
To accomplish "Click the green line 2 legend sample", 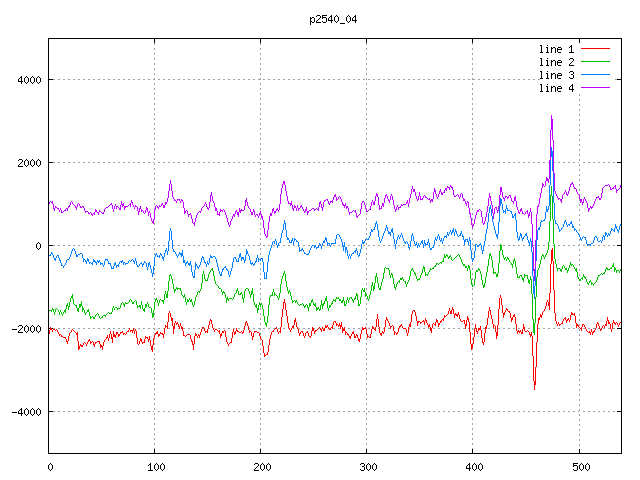I will click(595, 62).
